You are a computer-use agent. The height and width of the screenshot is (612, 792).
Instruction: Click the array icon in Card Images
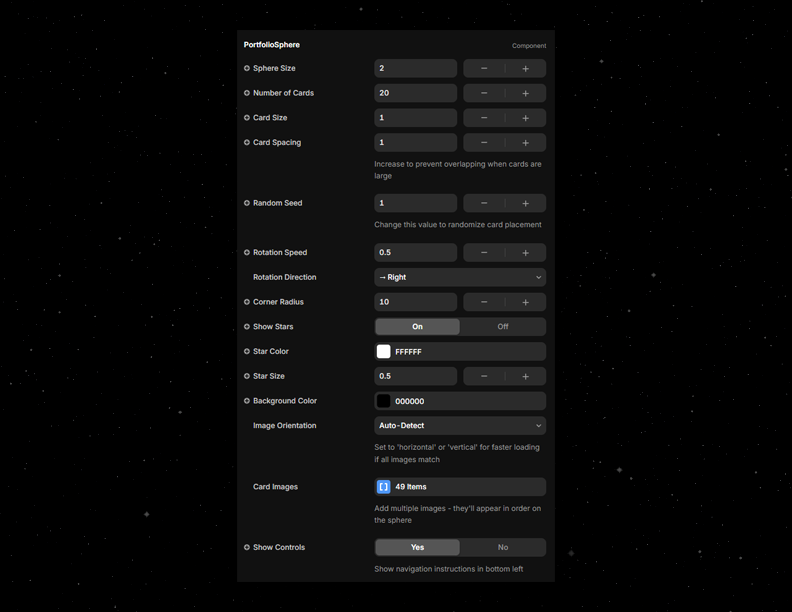[383, 487]
